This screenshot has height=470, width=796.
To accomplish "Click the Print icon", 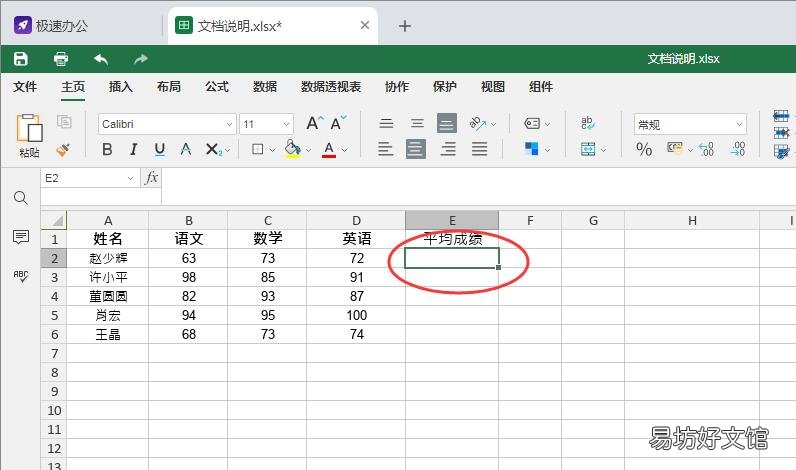I will click(61, 59).
